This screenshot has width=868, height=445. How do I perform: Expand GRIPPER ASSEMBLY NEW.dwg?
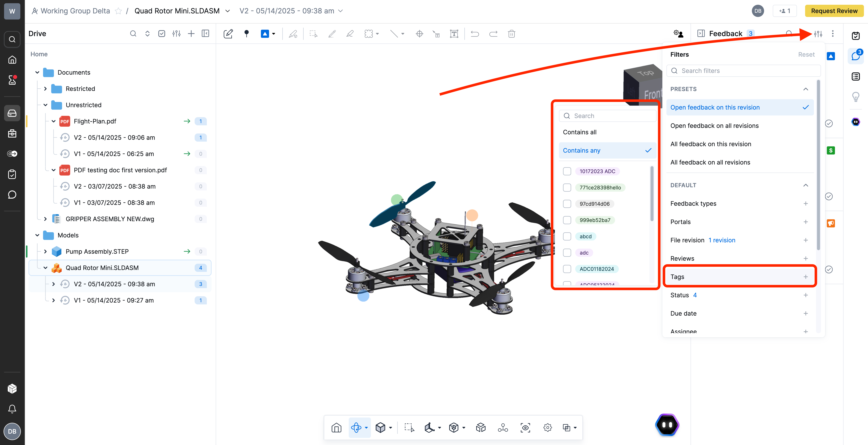[45, 219]
